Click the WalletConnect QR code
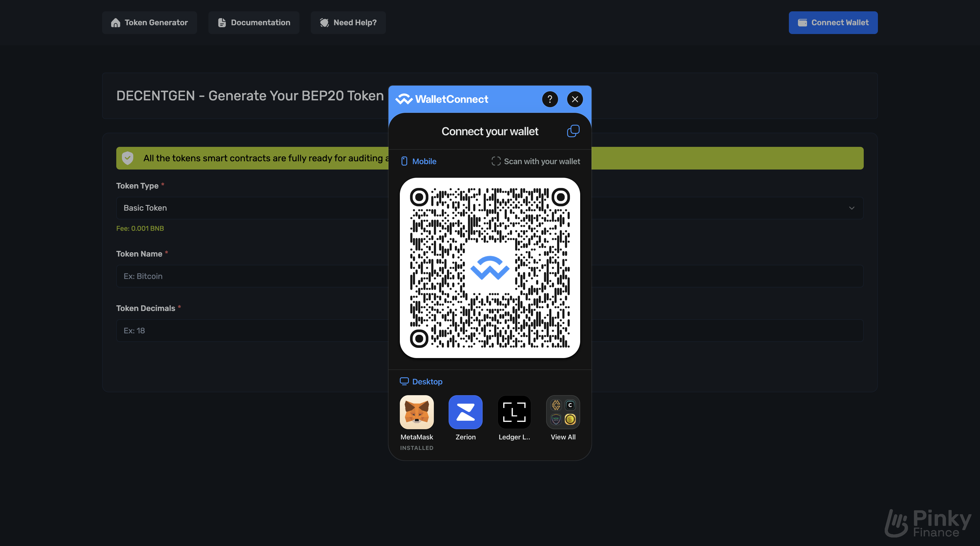This screenshot has height=546, width=980. [490, 268]
